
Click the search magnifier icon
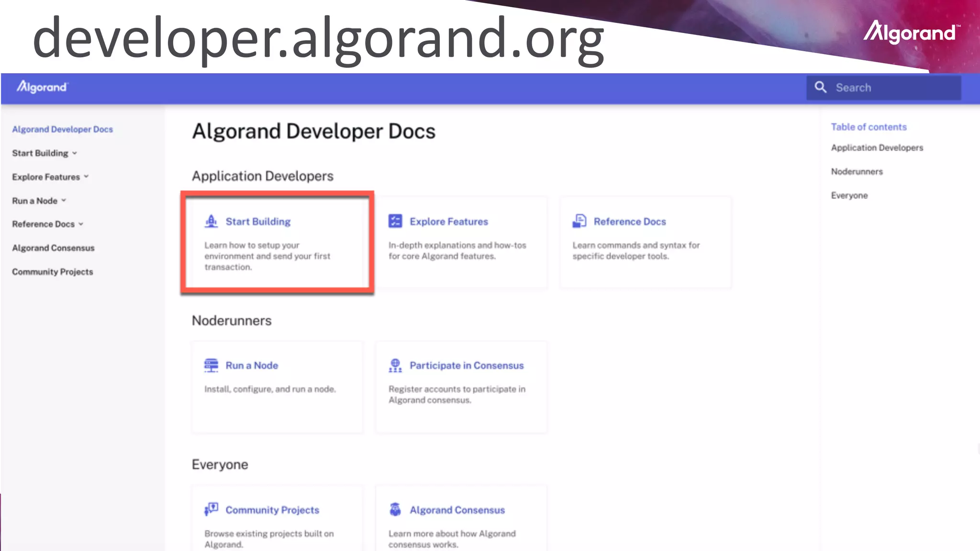[821, 87]
